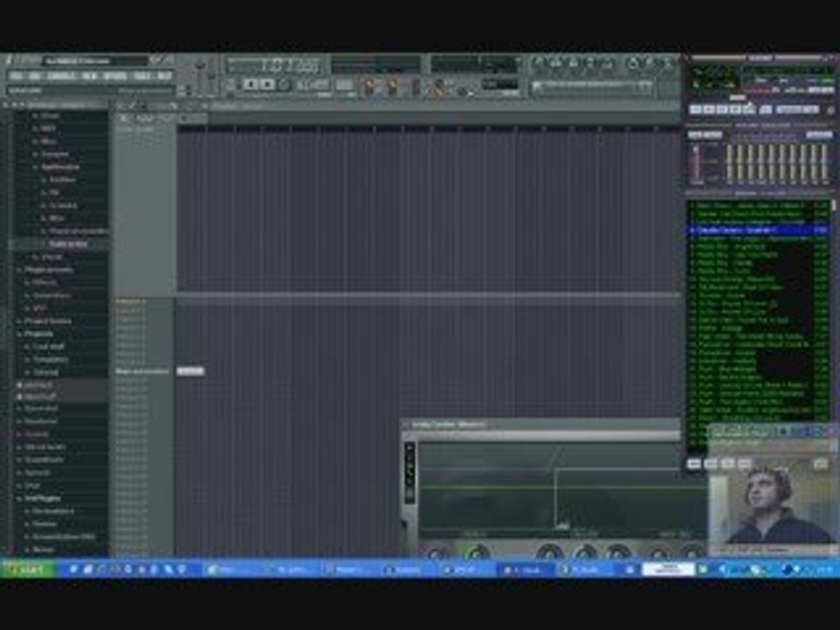Open the CHANNELS menu

pos(61,76)
